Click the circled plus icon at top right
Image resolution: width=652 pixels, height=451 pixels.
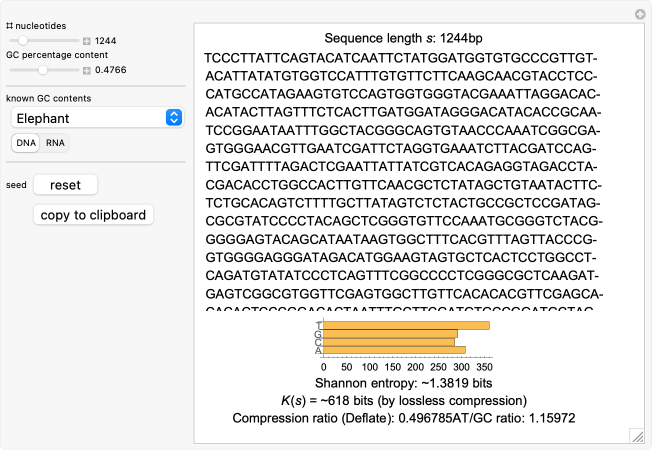pos(640,14)
